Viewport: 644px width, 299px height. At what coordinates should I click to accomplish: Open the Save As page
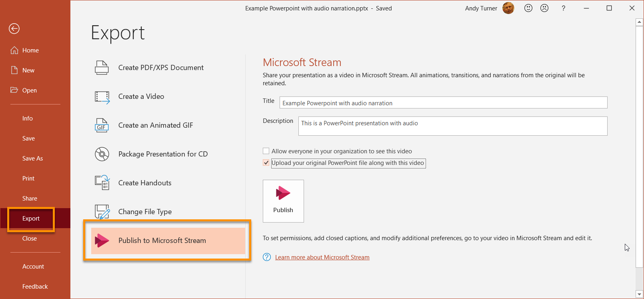coord(32,158)
